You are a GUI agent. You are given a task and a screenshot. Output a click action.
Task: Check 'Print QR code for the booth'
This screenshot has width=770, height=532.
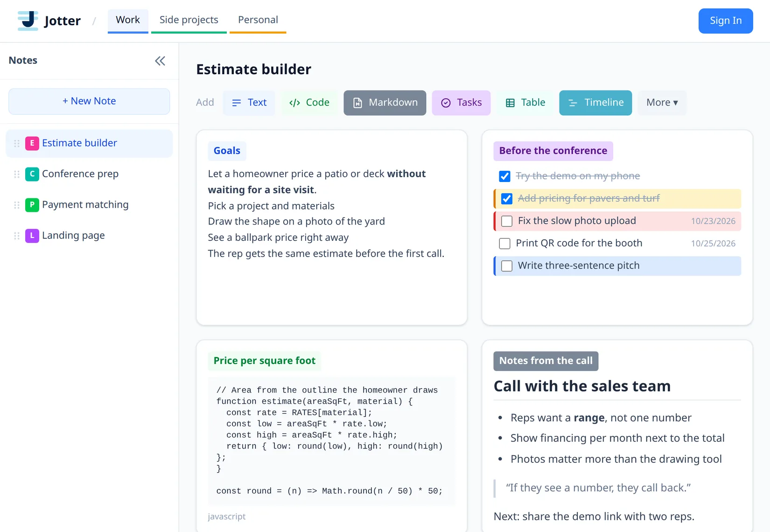[504, 244]
